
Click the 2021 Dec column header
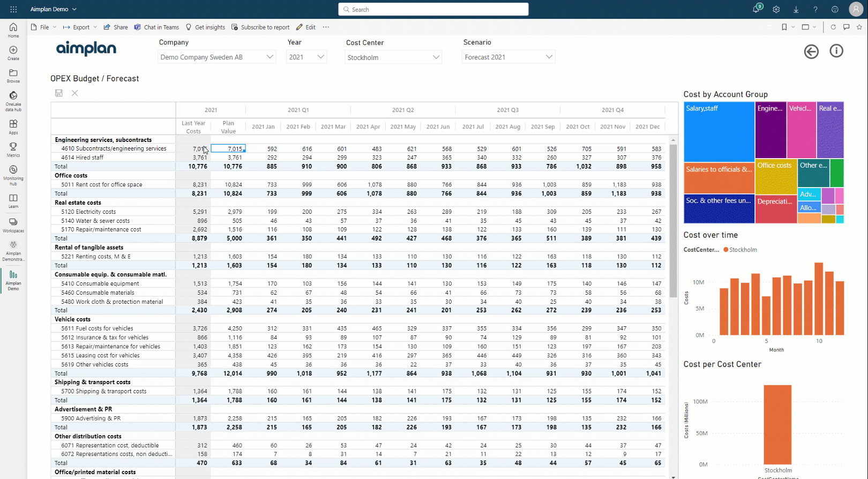pos(647,127)
